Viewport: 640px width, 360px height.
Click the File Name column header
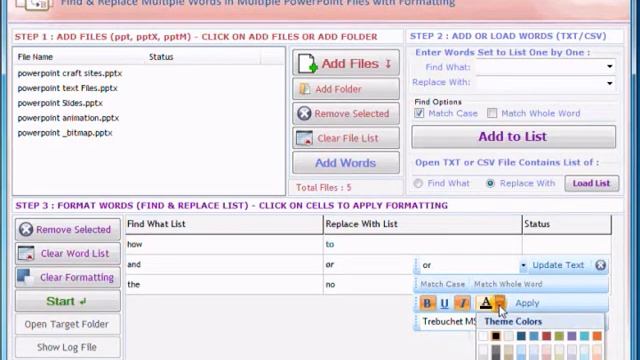click(x=80, y=57)
